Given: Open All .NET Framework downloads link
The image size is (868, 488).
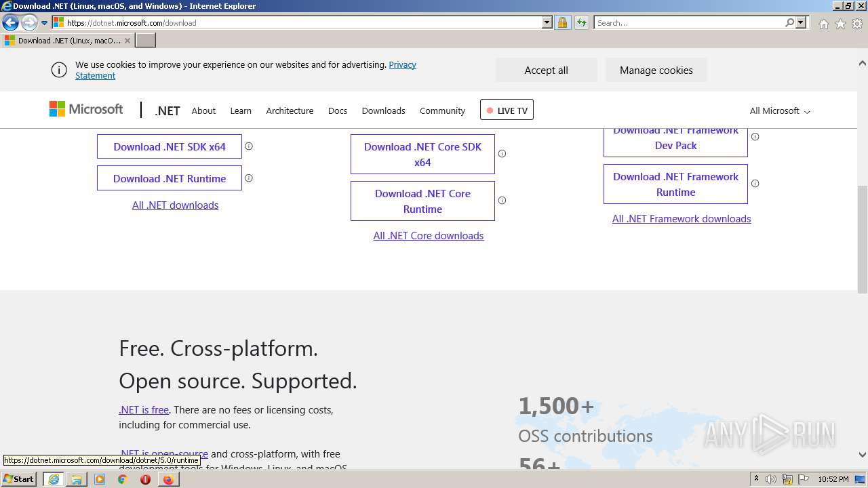Looking at the screenshot, I should (682, 219).
